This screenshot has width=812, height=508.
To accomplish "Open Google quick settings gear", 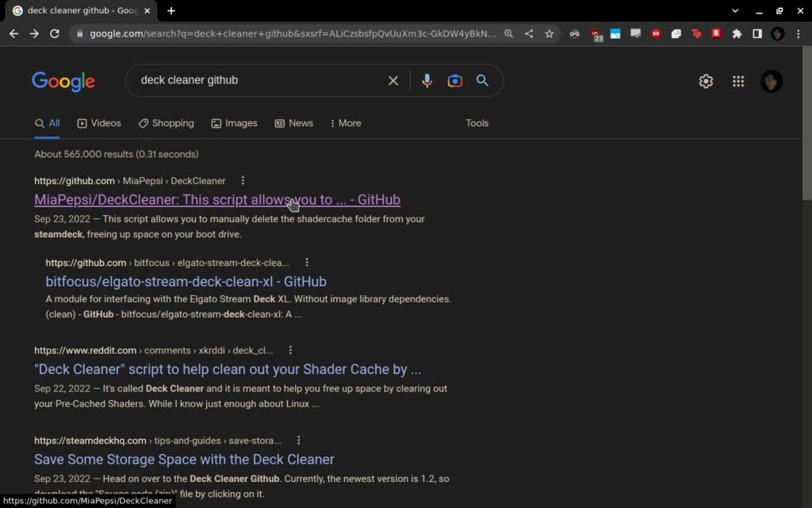I will pyautogui.click(x=706, y=82).
